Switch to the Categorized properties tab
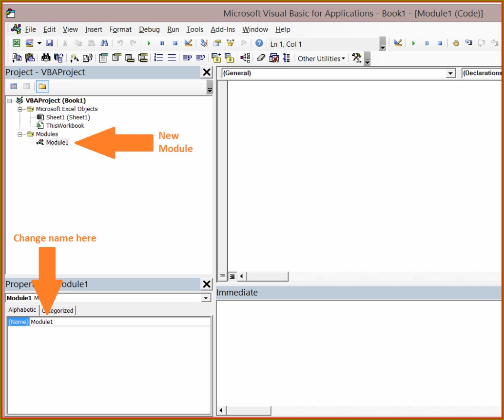Image resolution: width=504 pixels, height=420 pixels. [58, 310]
